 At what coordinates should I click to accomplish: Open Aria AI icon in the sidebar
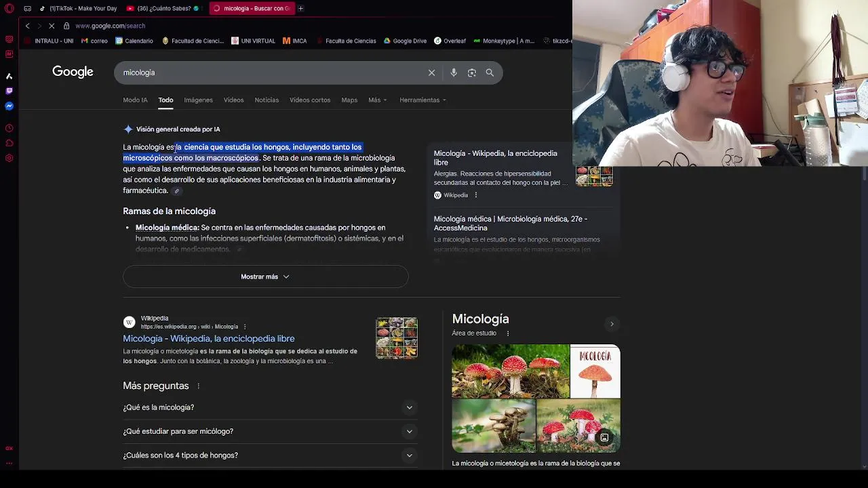click(9, 76)
